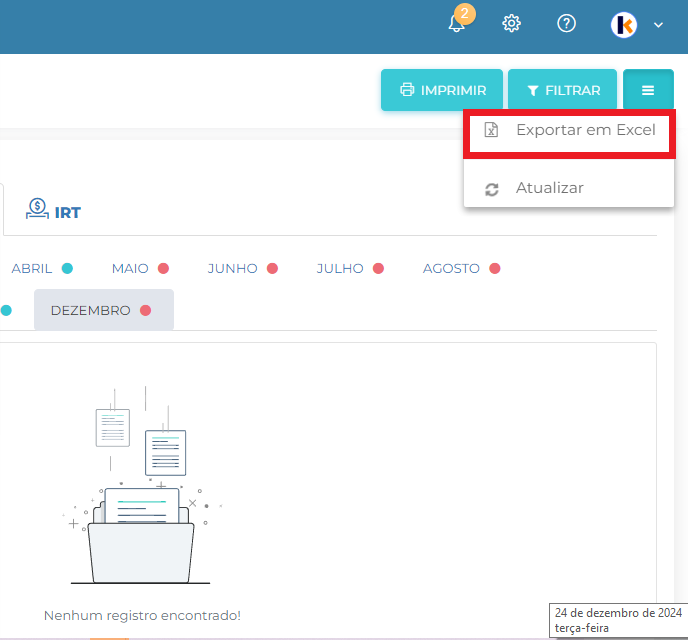Click the IMPRIMIR print button
Image resolution: width=688 pixels, height=640 pixels.
pos(442,90)
